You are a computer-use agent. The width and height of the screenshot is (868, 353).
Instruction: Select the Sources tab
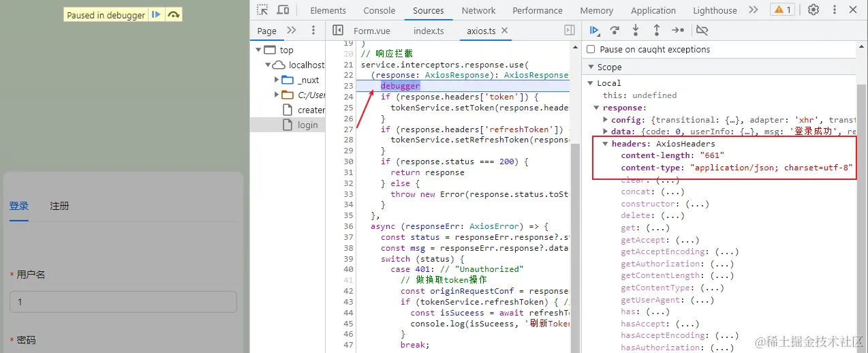click(x=429, y=10)
